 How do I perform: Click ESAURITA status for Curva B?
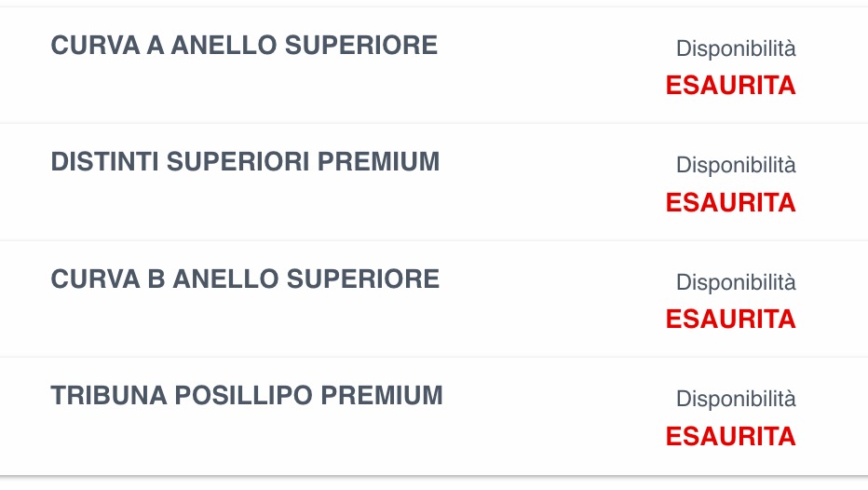coord(730,319)
